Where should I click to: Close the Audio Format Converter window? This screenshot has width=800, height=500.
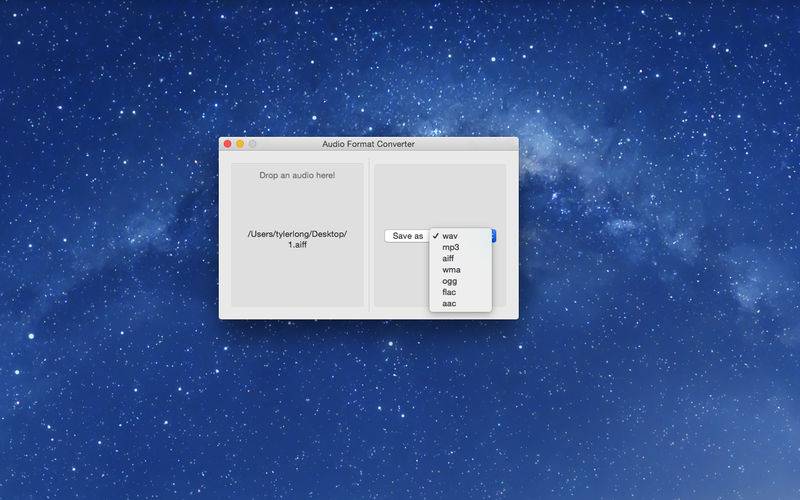click(228, 144)
